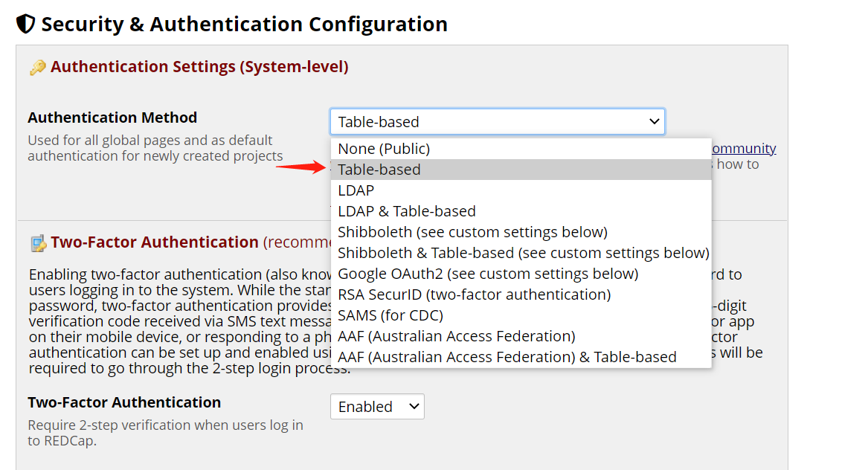Choose Shibboleth & Table-based option

click(523, 253)
